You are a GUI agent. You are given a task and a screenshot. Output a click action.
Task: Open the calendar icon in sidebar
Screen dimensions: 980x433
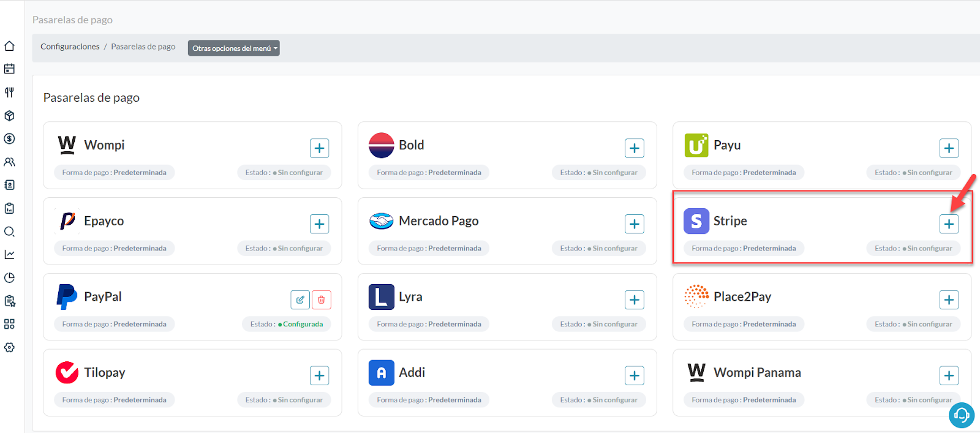coord(9,69)
